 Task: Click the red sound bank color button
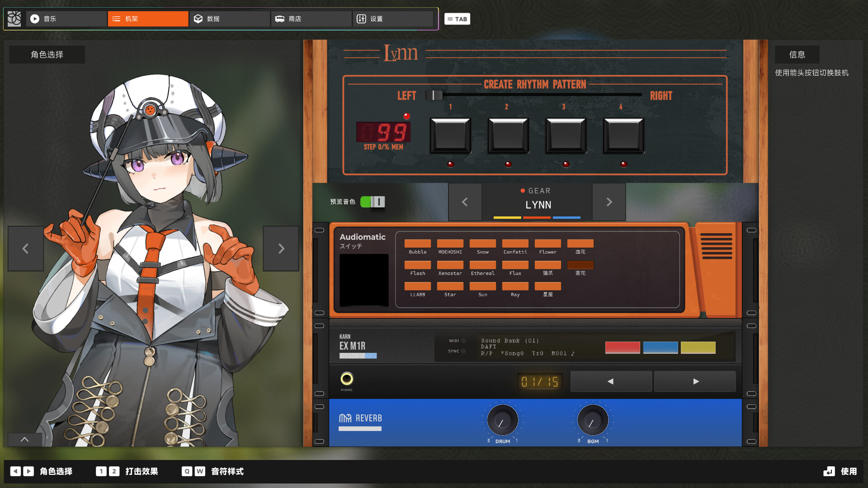pos(623,347)
